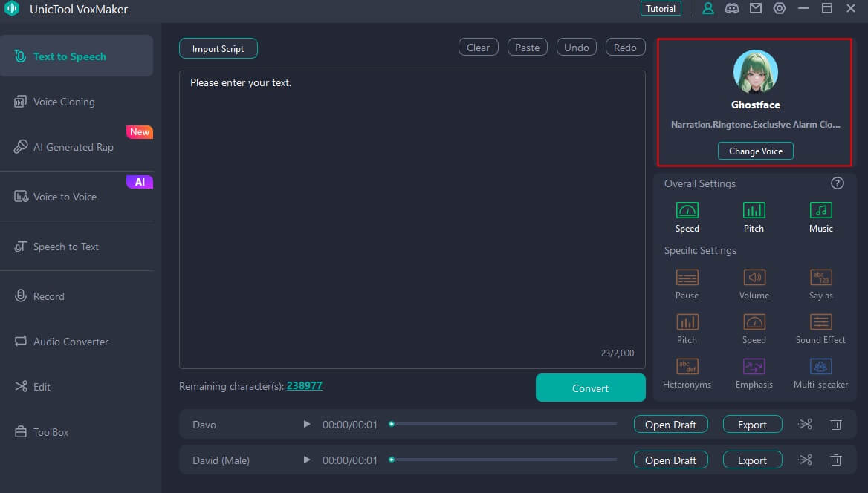Viewport: 868px width, 493px height.
Task: Switch to the Voice Cloning tab
Action: tap(64, 102)
